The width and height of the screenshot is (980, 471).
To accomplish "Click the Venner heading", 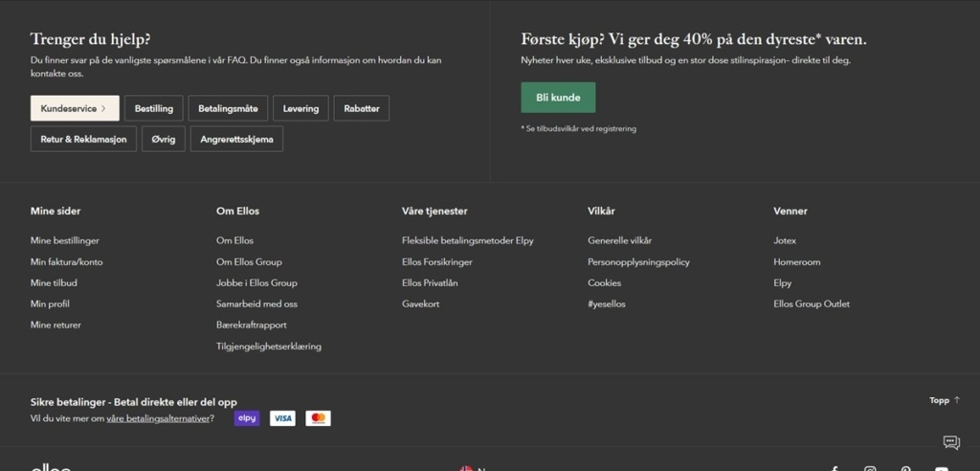I will (x=791, y=211).
